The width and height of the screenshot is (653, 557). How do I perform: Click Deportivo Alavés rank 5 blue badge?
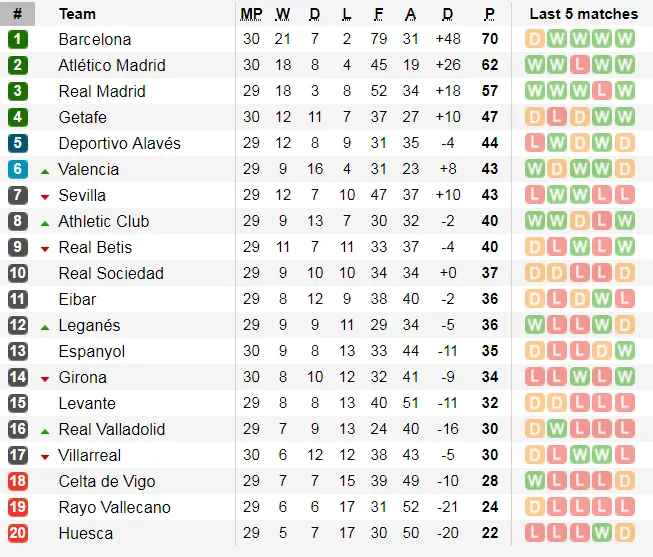[17, 143]
